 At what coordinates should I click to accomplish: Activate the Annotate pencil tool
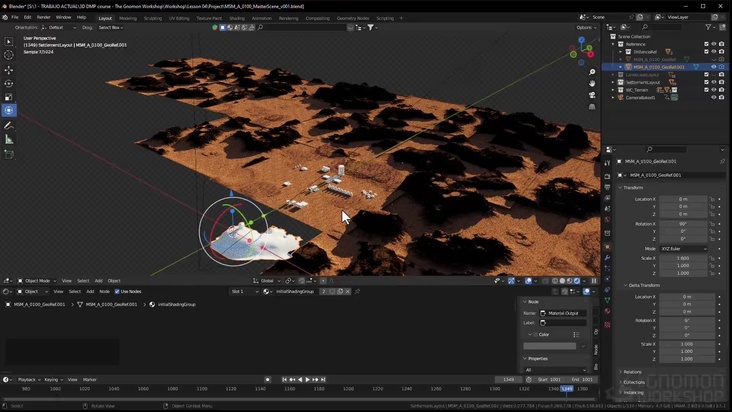pos(9,126)
